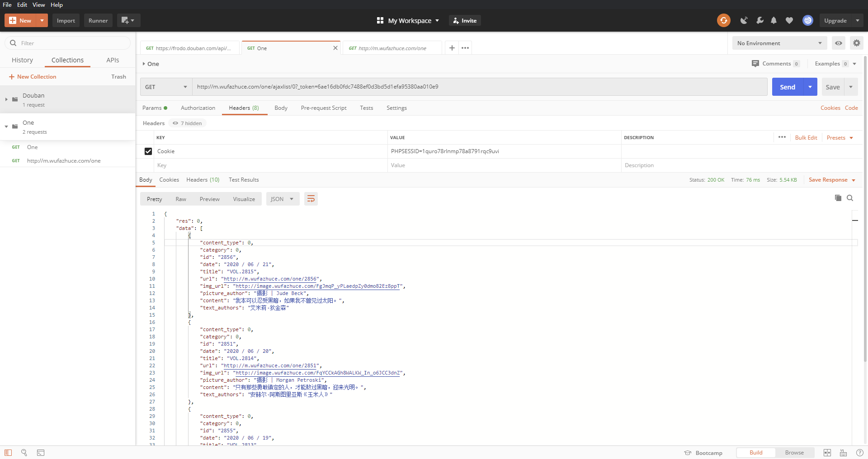Open Find and Replace icon
The height and width of the screenshot is (459, 868).
pos(24,452)
